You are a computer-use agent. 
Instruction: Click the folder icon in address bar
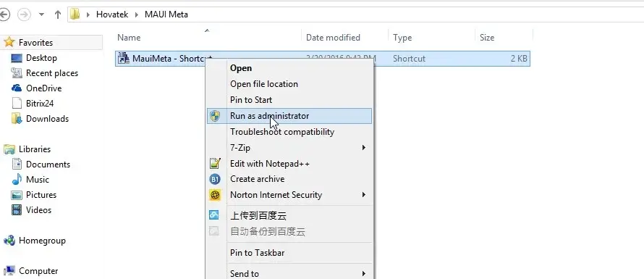pyautogui.click(x=75, y=14)
